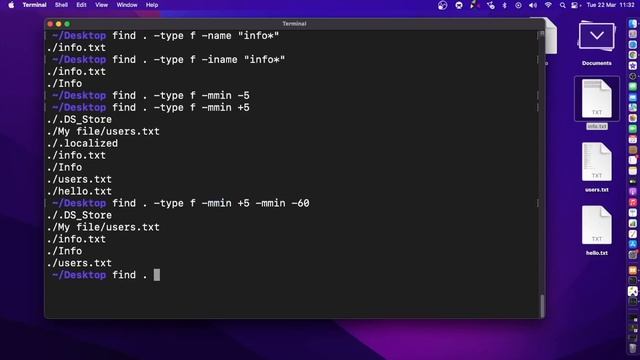
Task: Open the Edit menu
Action: 81,5
